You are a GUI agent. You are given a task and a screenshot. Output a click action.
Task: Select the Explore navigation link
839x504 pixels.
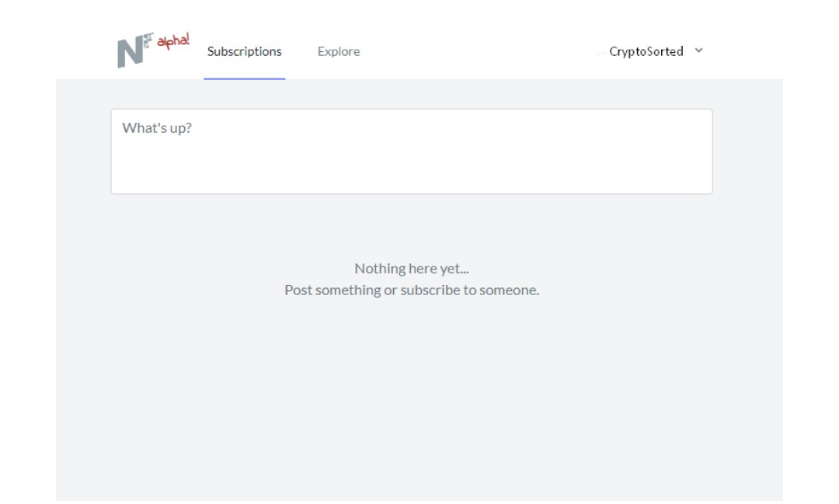(x=338, y=51)
